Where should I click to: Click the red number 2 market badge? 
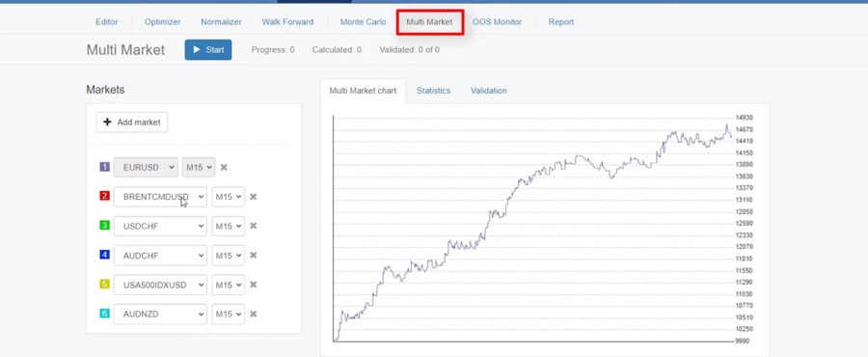click(x=104, y=196)
